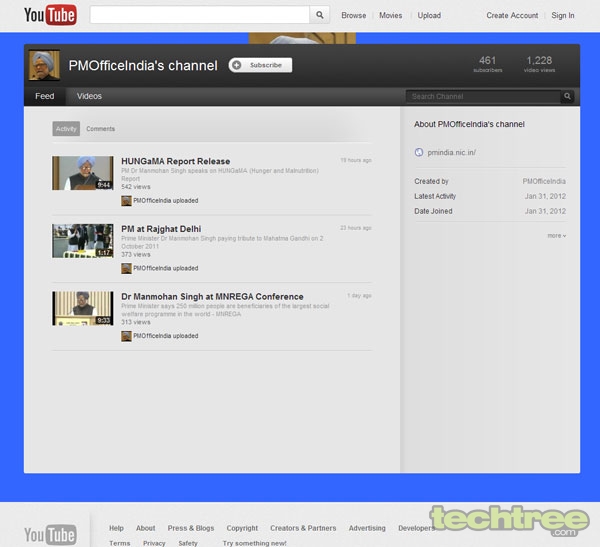Click the '313 views' text
The height and width of the screenshot is (547, 600).
136,322
